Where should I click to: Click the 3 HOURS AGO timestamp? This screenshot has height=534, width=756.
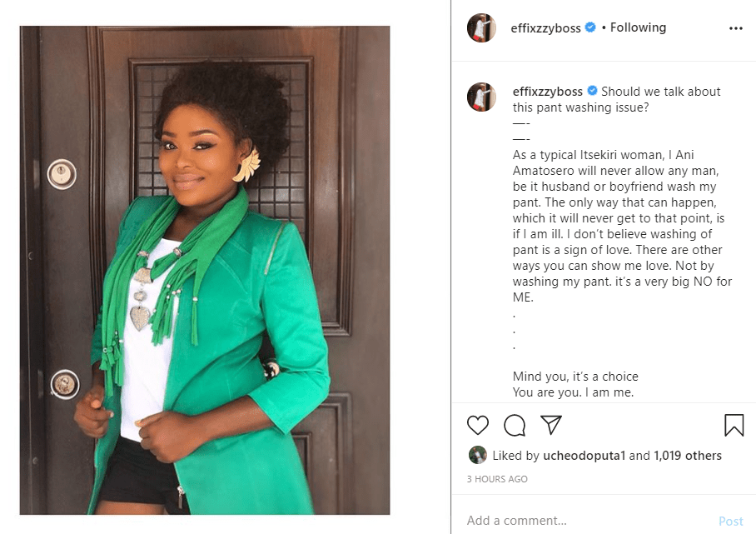click(x=497, y=479)
